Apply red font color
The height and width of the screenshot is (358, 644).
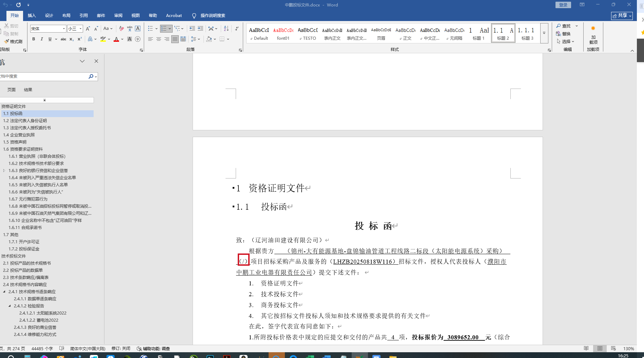coord(116,39)
